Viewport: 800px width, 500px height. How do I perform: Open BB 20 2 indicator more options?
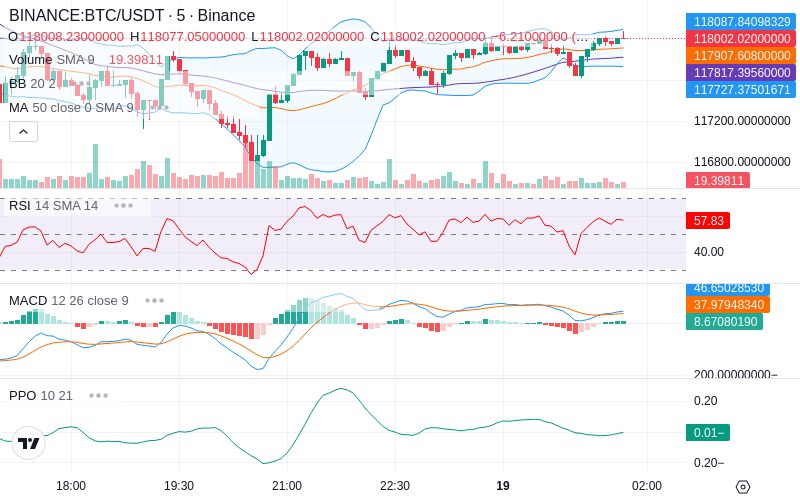coord(82,83)
